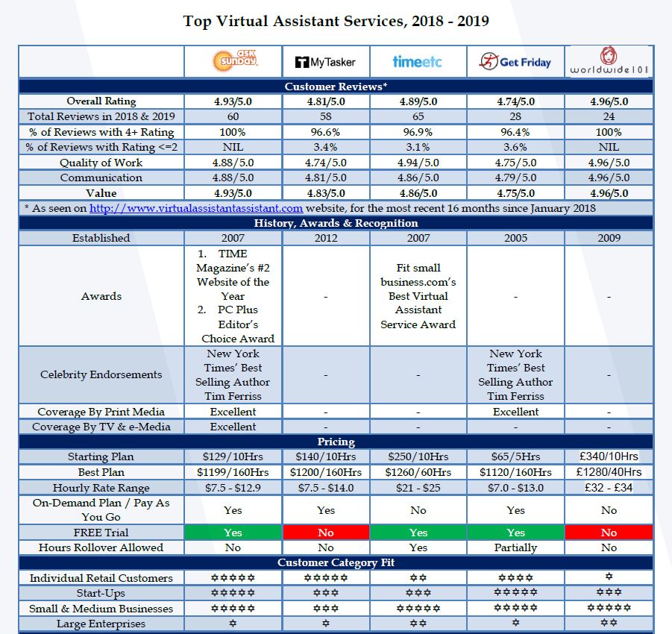Select the £32 - £34 hourly rate cell
The height and width of the screenshot is (634, 672).
(609, 487)
